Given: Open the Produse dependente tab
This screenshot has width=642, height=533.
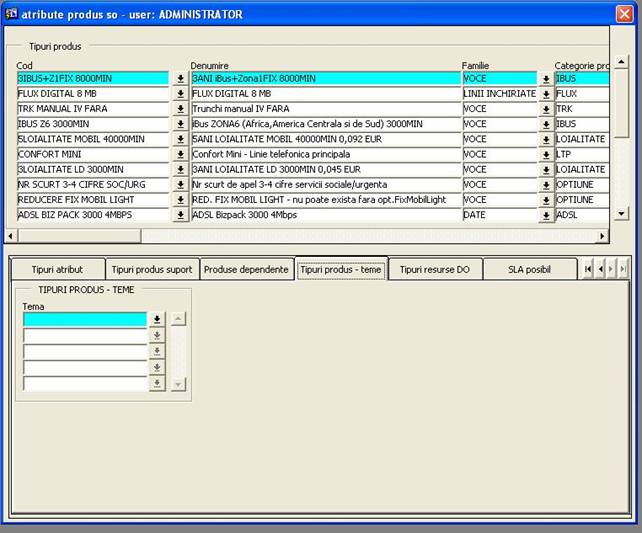Looking at the screenshot, I should [246, 270].
